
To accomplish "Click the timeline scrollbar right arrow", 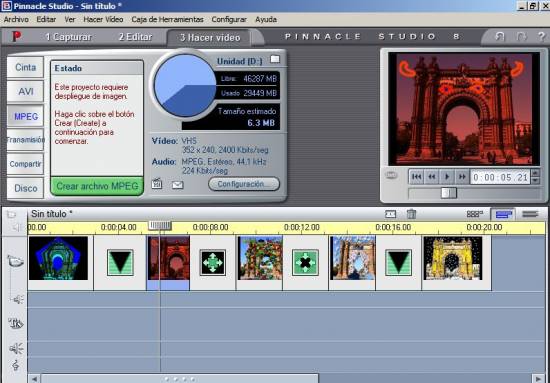I will 538,379.
